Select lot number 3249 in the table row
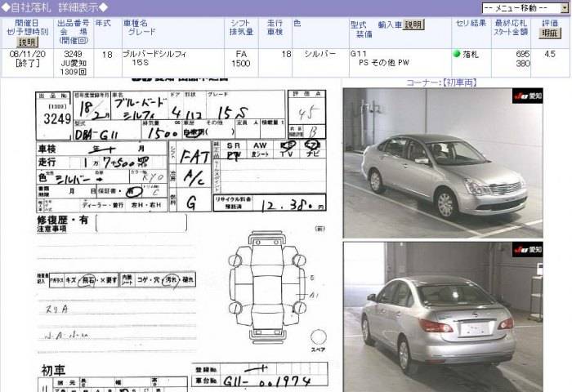Screen dimensions: 572x392 point(73,54)
